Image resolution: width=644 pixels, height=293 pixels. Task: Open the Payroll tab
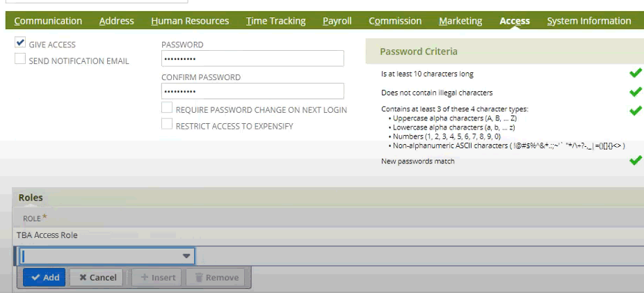click(x=337, y=21)
